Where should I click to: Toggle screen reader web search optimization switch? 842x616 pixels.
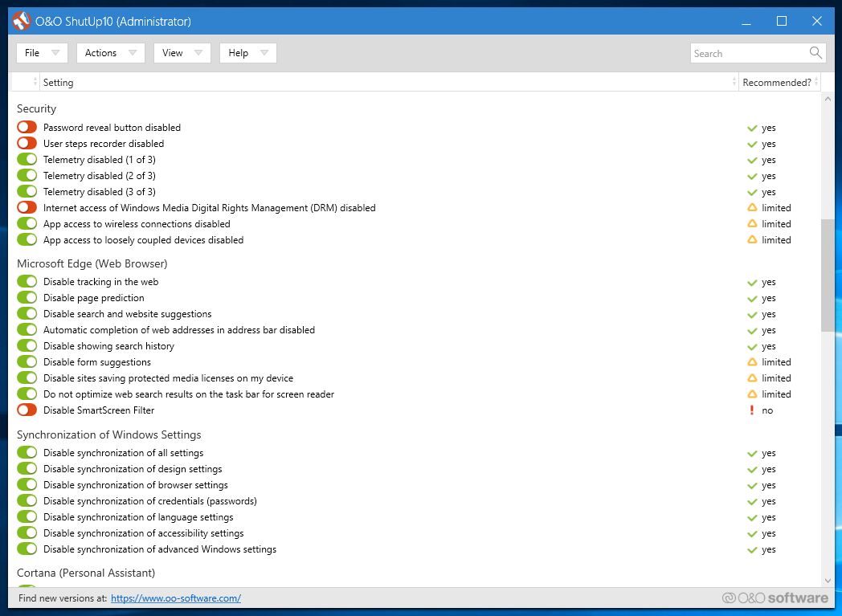tap(27, 394)
